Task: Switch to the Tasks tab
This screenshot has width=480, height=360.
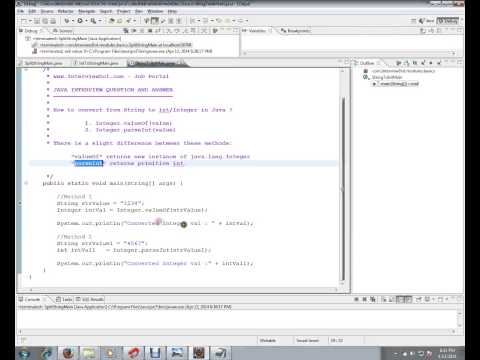Action: 64,299
